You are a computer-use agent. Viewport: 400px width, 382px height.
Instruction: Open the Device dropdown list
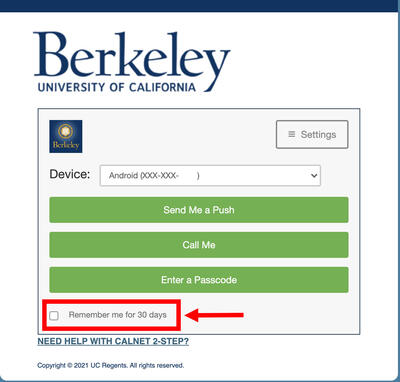click(x=210, y=175)
